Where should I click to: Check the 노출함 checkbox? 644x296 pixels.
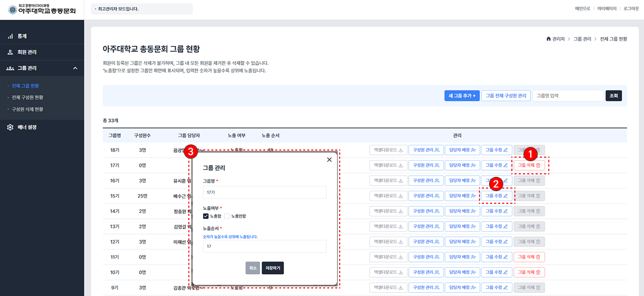tap(206, 216)
